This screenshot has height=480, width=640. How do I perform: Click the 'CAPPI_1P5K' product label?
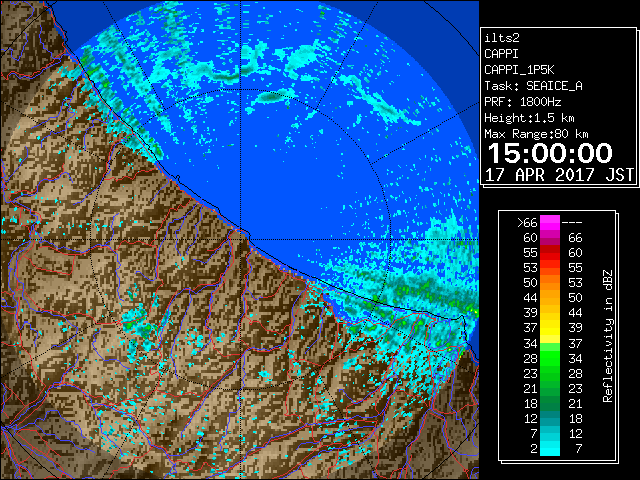click(519, 70)
